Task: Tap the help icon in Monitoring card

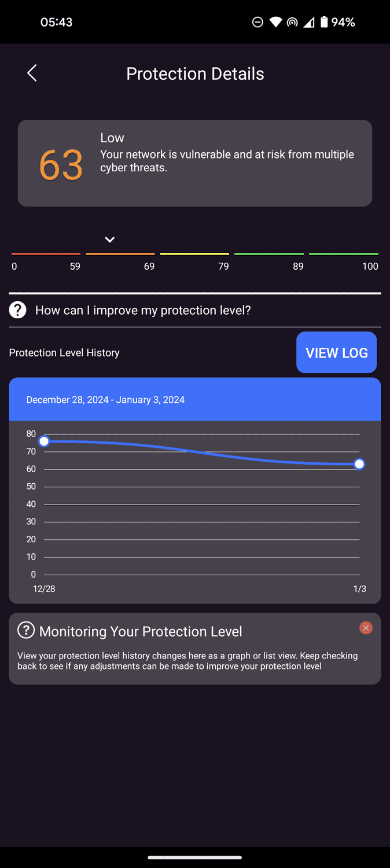Action: point(26,630)
